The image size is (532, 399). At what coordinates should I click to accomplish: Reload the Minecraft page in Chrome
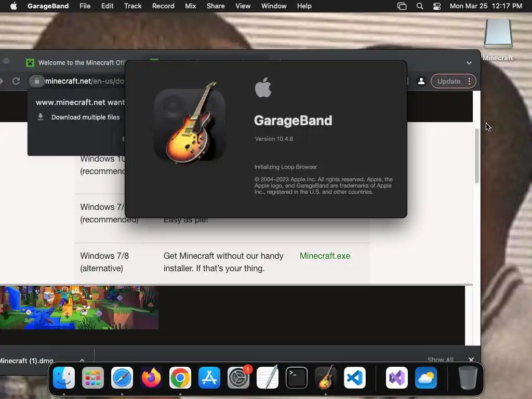(x=16, y=81)
